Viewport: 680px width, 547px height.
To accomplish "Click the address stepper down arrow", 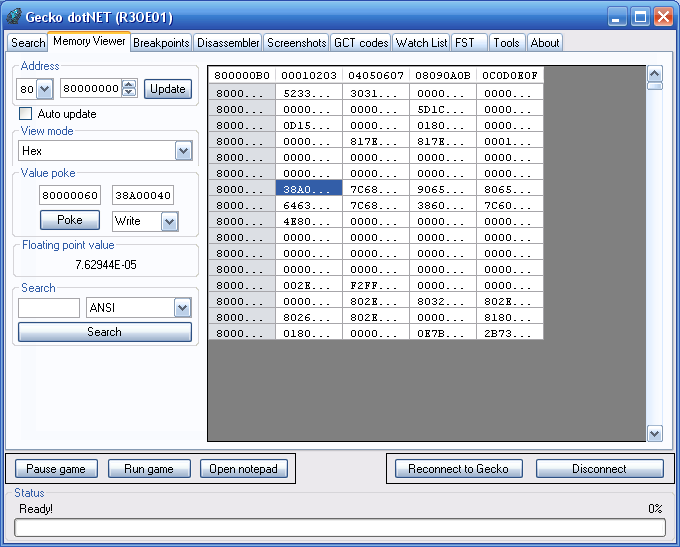I will 129,93.
